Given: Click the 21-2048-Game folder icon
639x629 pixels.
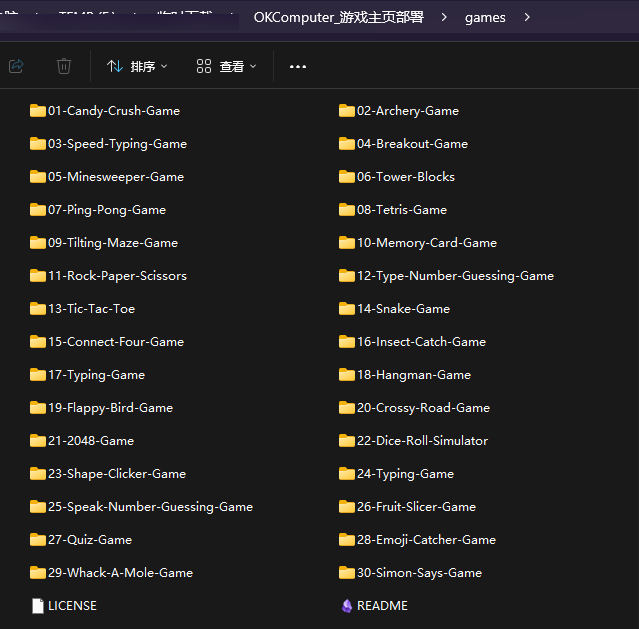Looking at the screenshot, I should [x=38, y=441].
